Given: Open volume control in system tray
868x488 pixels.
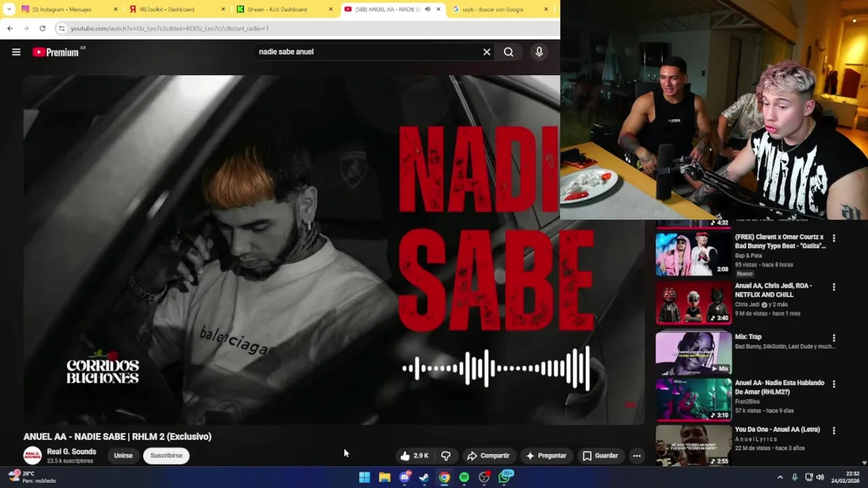Looking at the screenshot, I should (820, 477).
